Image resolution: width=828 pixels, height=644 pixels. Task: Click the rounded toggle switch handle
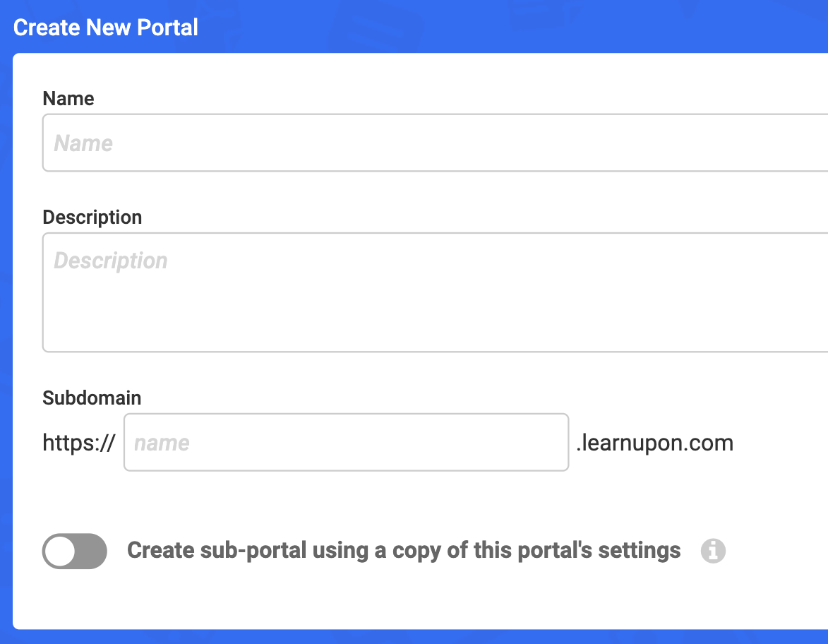pos(61,551)
